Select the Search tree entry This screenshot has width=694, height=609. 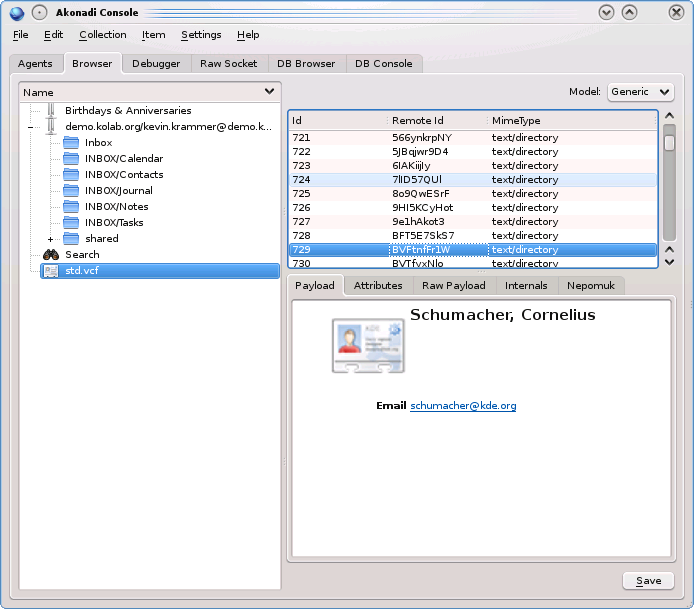click(82, 254)
